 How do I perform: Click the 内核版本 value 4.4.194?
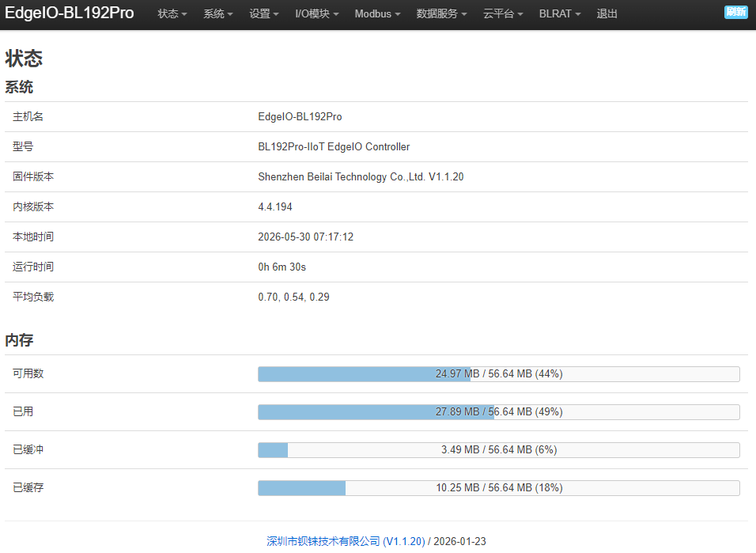pyautogui.click(x=275, y=207)
